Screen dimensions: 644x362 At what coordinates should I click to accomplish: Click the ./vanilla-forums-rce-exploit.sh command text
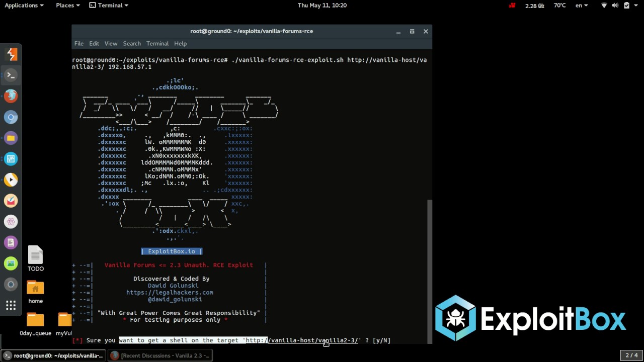pyautogui.click(x=287, y=60)
